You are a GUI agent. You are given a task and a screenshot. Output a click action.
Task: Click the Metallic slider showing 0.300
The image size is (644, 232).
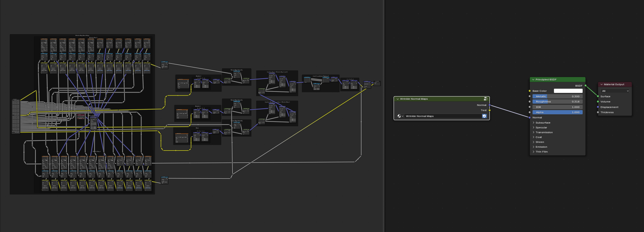point(557,97)
